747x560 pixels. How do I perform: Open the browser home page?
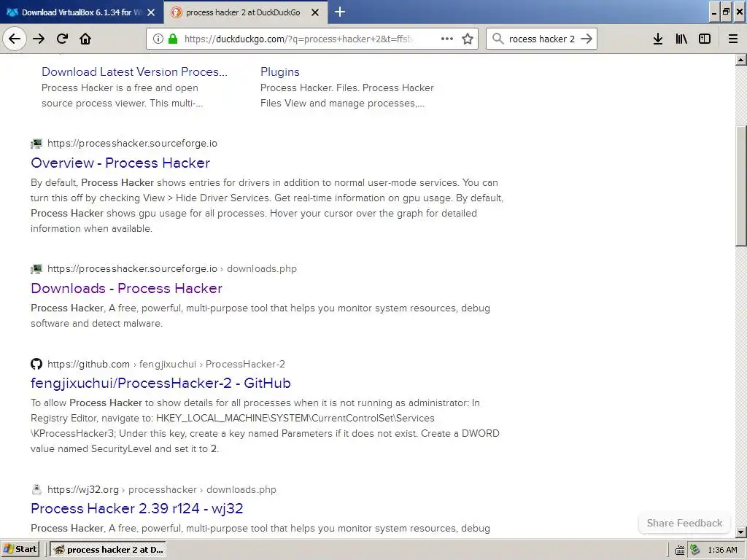[85, 39]
